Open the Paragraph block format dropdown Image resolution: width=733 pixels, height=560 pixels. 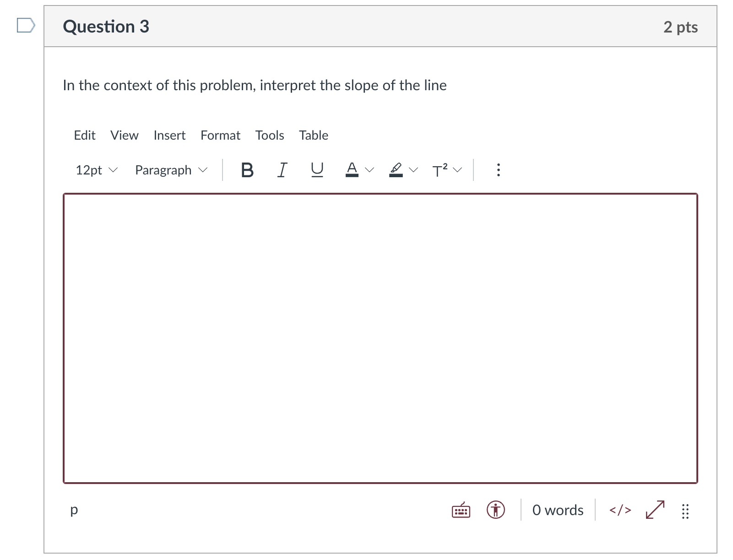point(171,170)
